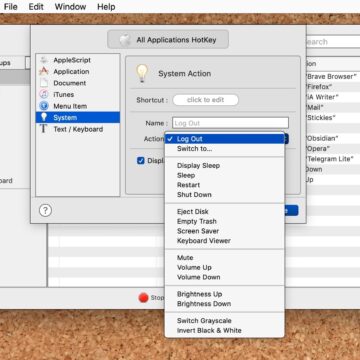Click the Shortcut click to edit field
The width and height of the screenshot is (360, 360).
(x=206, y=100)
